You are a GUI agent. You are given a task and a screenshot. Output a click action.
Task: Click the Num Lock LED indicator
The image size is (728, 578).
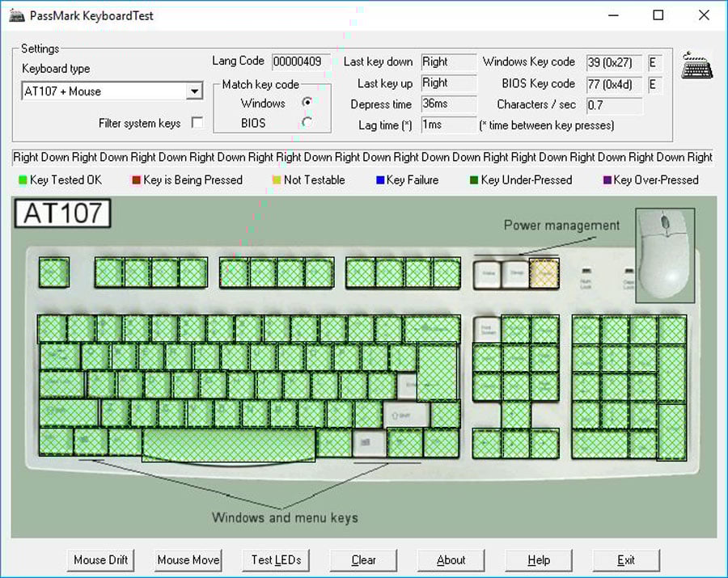586,270
